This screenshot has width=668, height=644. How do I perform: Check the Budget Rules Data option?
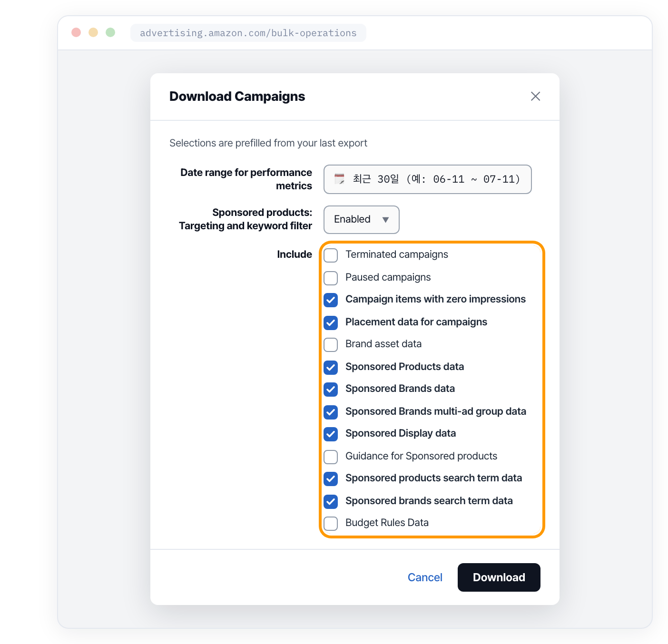(331, 523)
